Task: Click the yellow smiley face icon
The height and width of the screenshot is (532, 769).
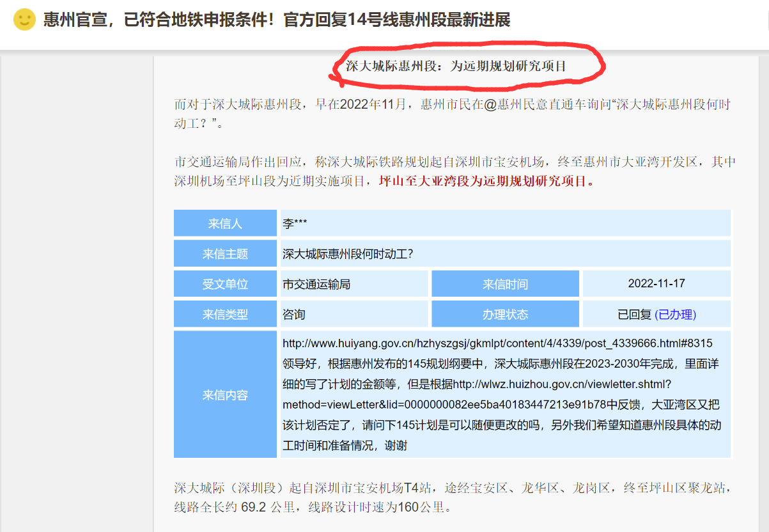Action: (24, 20)
